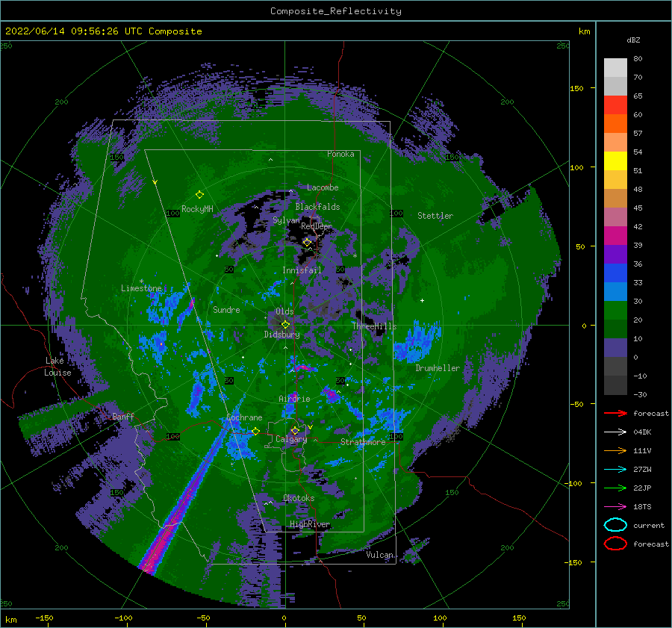Click the Calgary label
Viewport: 672px width, 628px height.
(x=291, y=439)
